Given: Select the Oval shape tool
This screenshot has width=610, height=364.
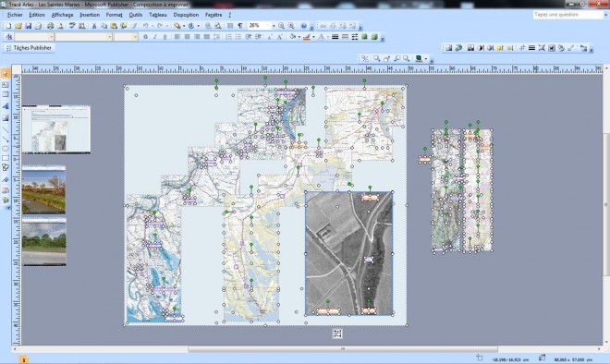Looking at the screenshot, I should click(x=6, y=149).
